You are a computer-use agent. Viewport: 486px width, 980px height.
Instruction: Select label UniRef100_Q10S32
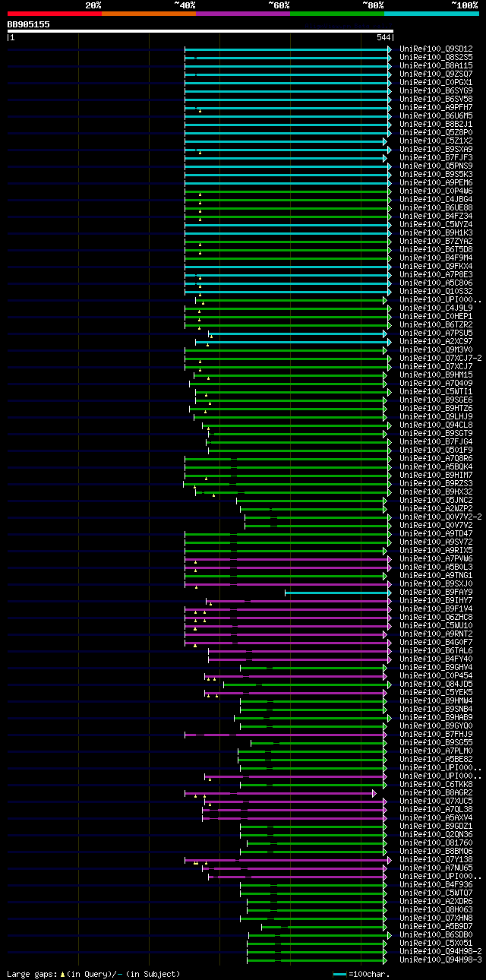436,292
